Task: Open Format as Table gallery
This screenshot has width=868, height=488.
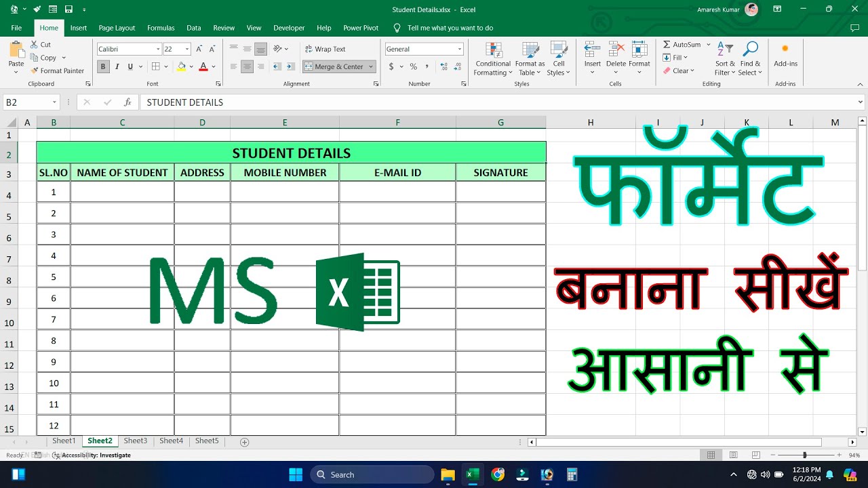Action: (530, 59)
